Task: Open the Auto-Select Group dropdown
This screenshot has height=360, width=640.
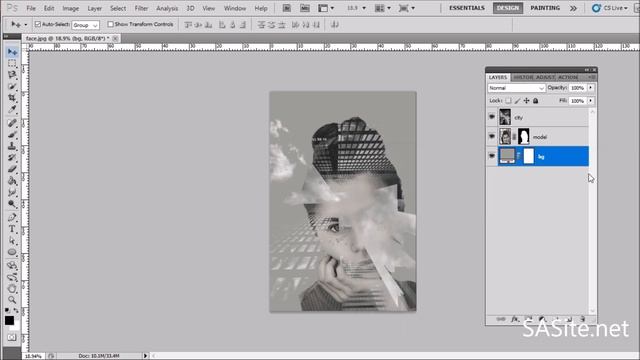Action: [85, 25]
